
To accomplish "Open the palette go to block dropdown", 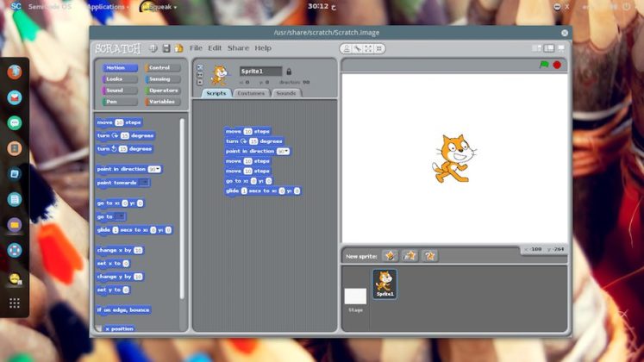I will click(x=120, y=216).
